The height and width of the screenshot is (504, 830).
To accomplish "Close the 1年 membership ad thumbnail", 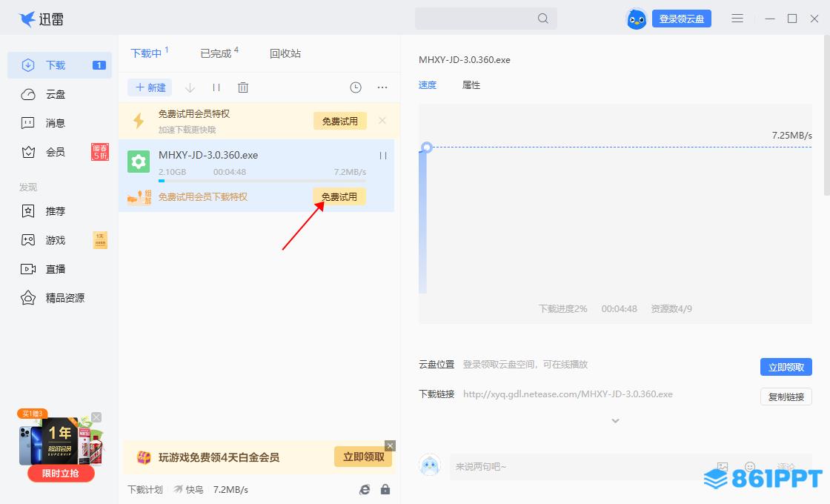I will click(96, 417).
